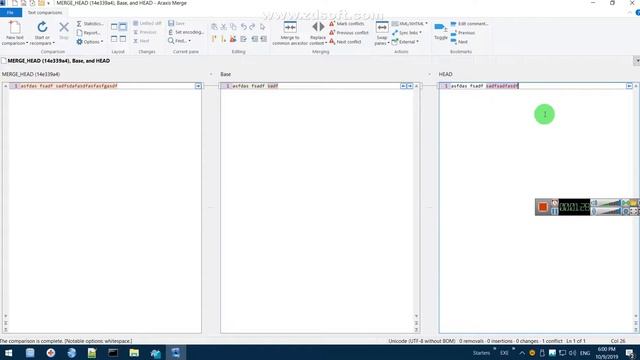Screen dimensions: 640x360
Task: Click the Stop comparison X icon
Action: coord(64,27)
